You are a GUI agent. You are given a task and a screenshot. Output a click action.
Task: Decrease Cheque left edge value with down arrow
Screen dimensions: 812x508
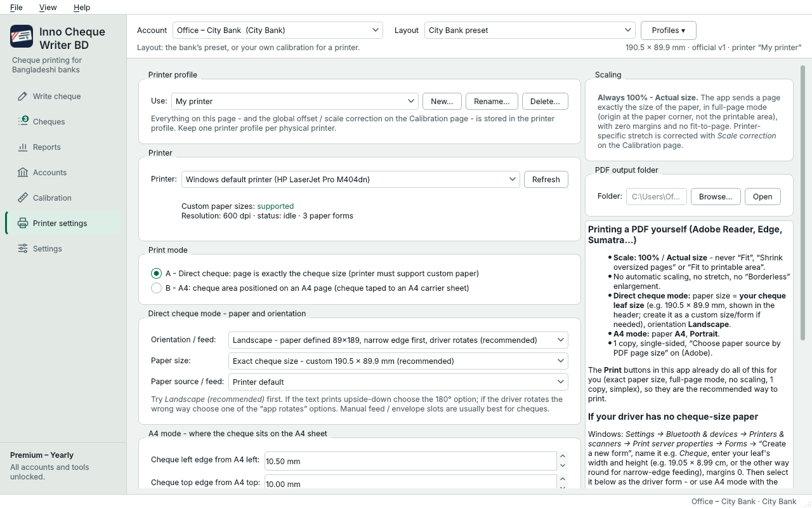563,465
